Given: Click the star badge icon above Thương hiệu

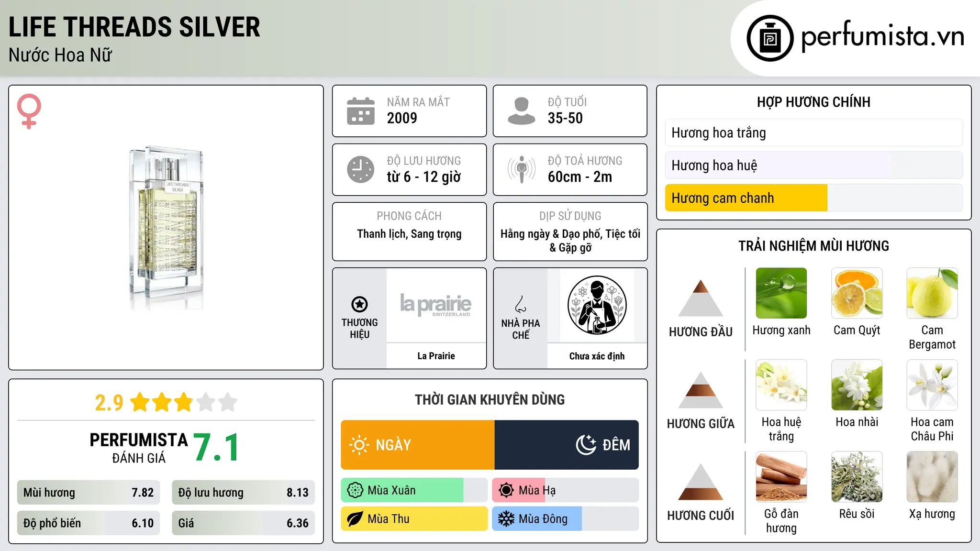Looking at the screenshot, I should (359, 304).
